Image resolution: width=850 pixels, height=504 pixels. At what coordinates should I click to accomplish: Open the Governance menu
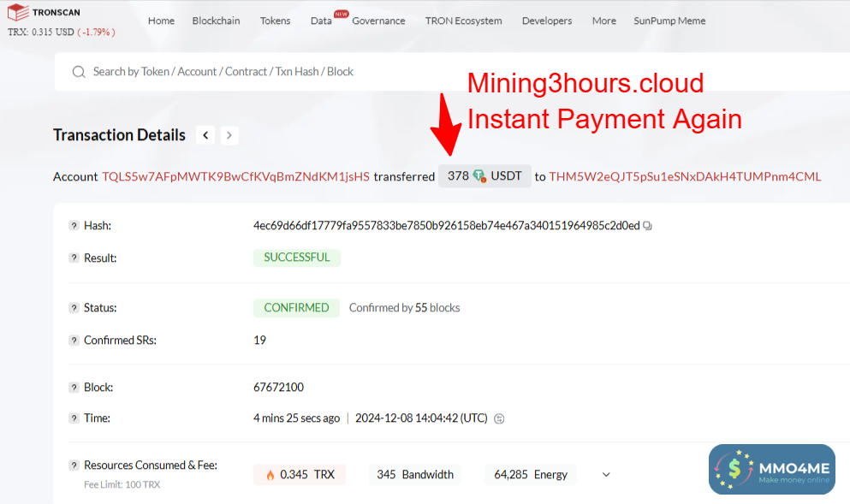coord(378,21)
